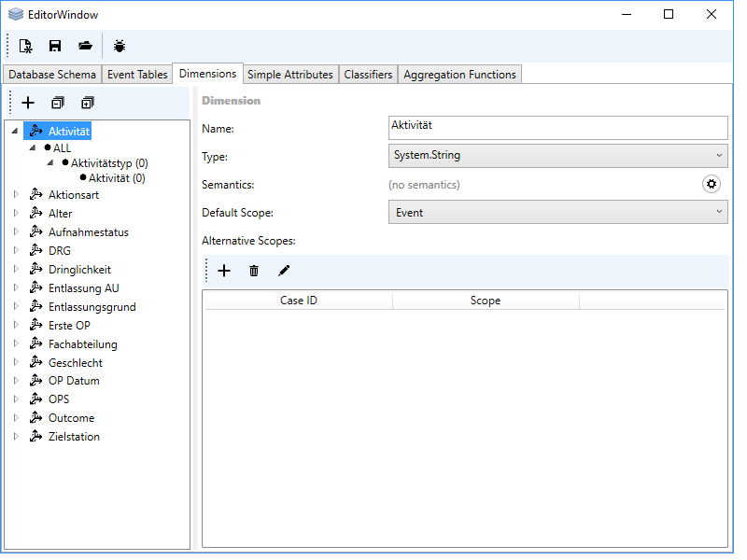Add a new dimension with plus icon
The width and height of the screenshot is (747, 560).
pyautogui.click(x=28, y=103)
